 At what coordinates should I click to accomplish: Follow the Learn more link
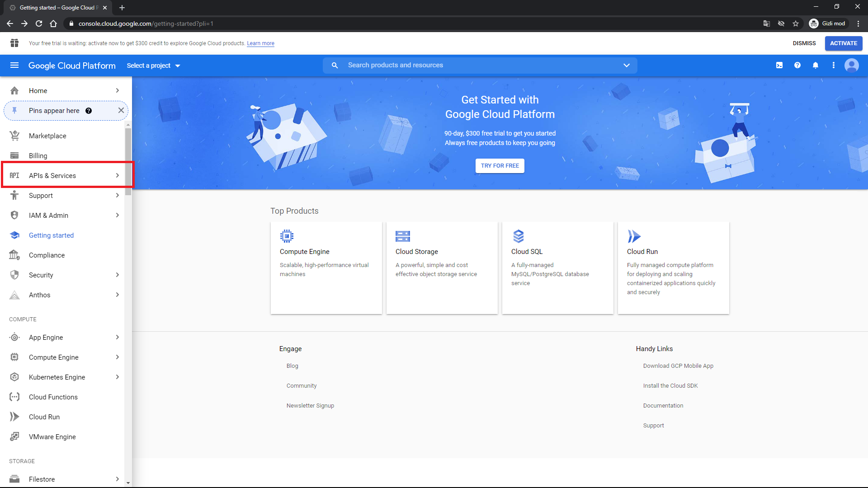[260, 43]
